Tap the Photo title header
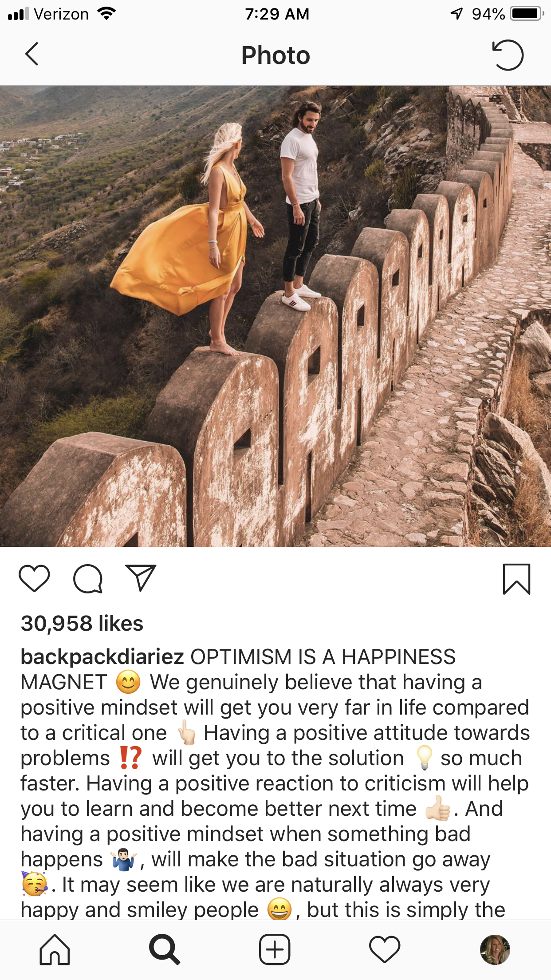The height and width of the screenshot is (980, 551). point(275,55)
